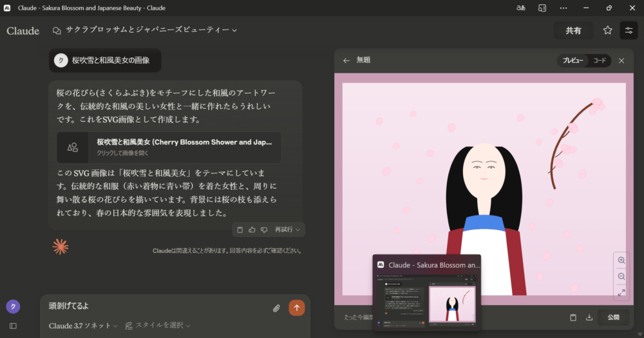The height and width of the screenshot is (338, 644).
Task: Copy the response with clipboard icon
Action: point(240,230)
